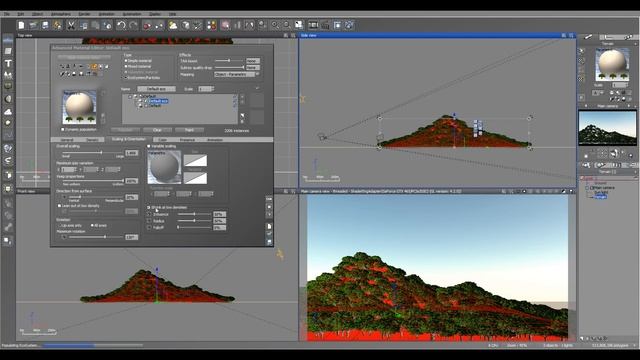Select the Terrain mountain tool in left toolbar
The width and height of the screenshot is (640, 360).
tap(8, 75)
